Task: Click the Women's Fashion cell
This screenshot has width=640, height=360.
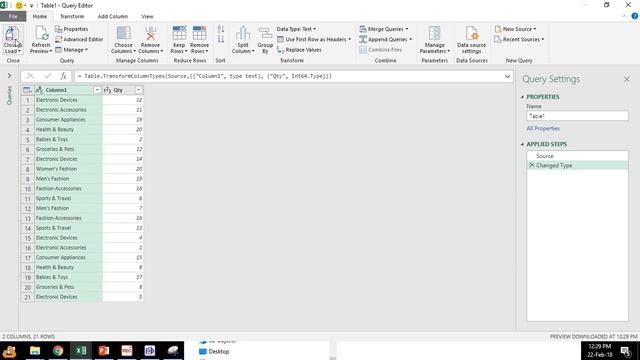Action: [68, 169]
